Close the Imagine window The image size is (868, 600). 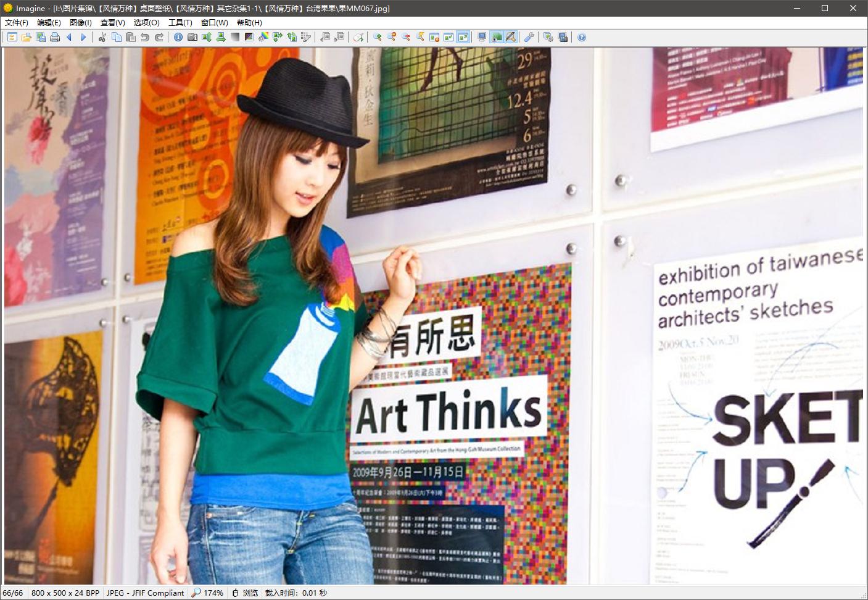pyautogui.click(x=853, y=8)
